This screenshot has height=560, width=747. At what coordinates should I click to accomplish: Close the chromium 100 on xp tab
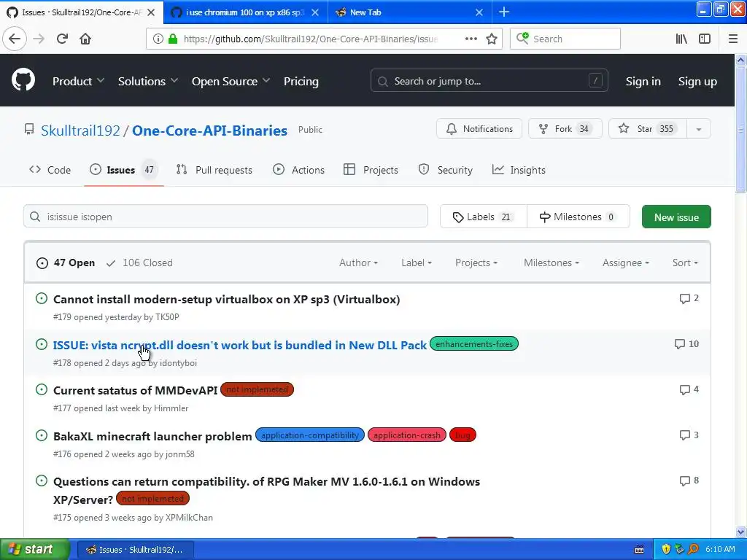[315, 12]
